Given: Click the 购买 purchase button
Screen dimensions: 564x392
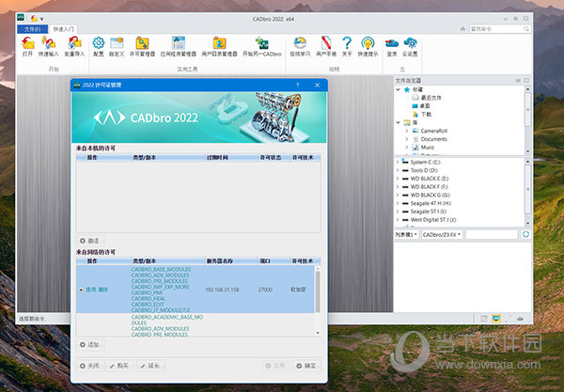Looking at the screenshot, I should point(119,366).
